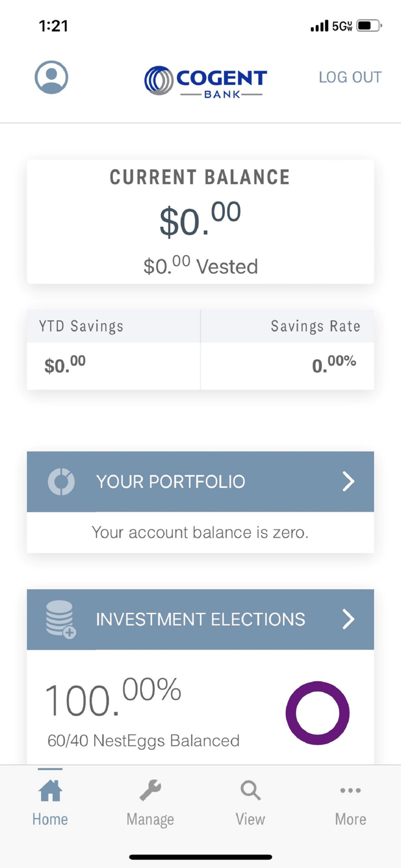The width and height of the screenshot is (401, 868).
Task: Tap the Home house icon
Action: (50, 790)
